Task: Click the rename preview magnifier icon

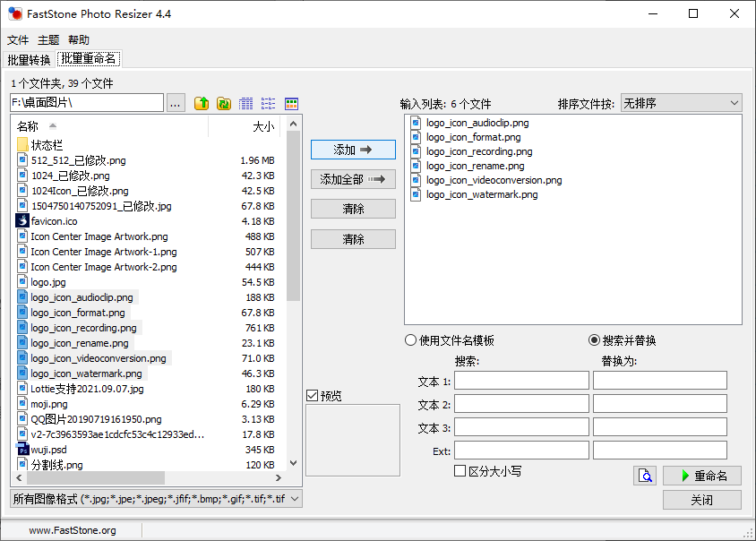Action: 645,476
